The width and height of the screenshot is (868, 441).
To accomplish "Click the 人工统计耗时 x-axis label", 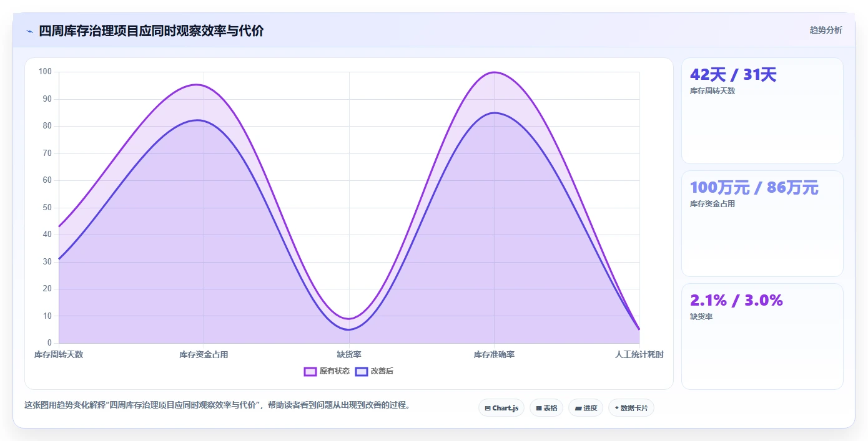I will click(639, 354).
